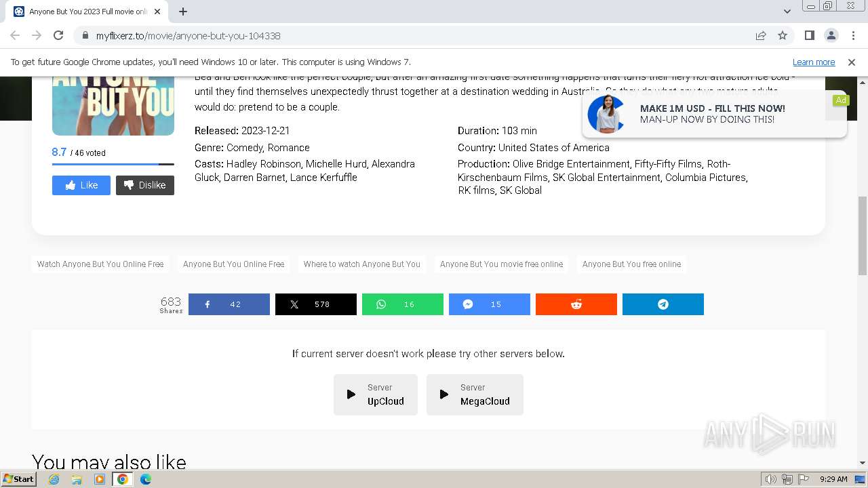Click Anyone But You free online tag
The width and height of the screenshot is (868, 488).
pyautogui.click(x=631, y=264)
